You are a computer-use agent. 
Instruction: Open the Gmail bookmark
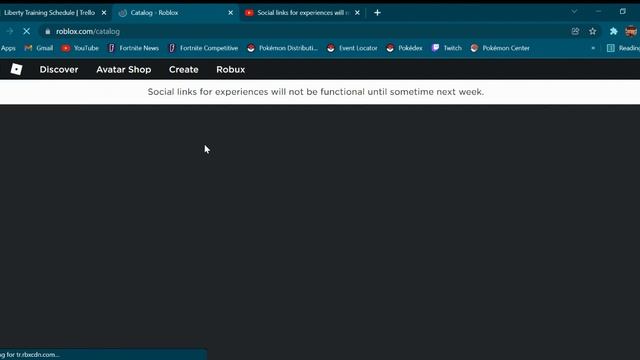tap(39, 48)
